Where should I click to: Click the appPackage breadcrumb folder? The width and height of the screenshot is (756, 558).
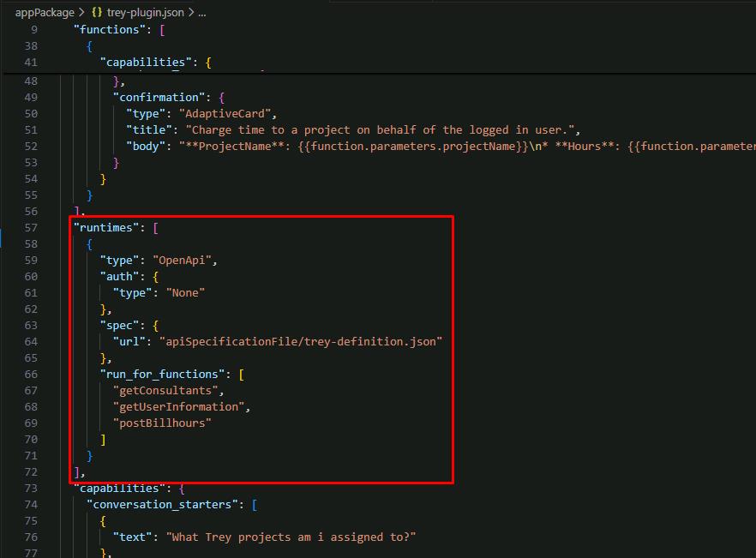(45, 13)
